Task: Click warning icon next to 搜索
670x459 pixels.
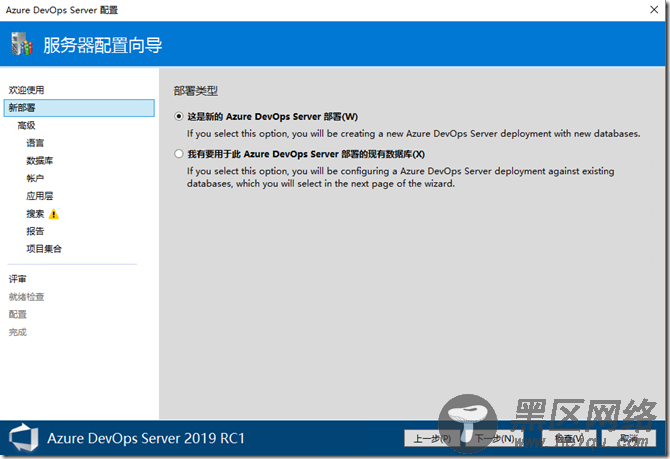Action: coord(54,214)
